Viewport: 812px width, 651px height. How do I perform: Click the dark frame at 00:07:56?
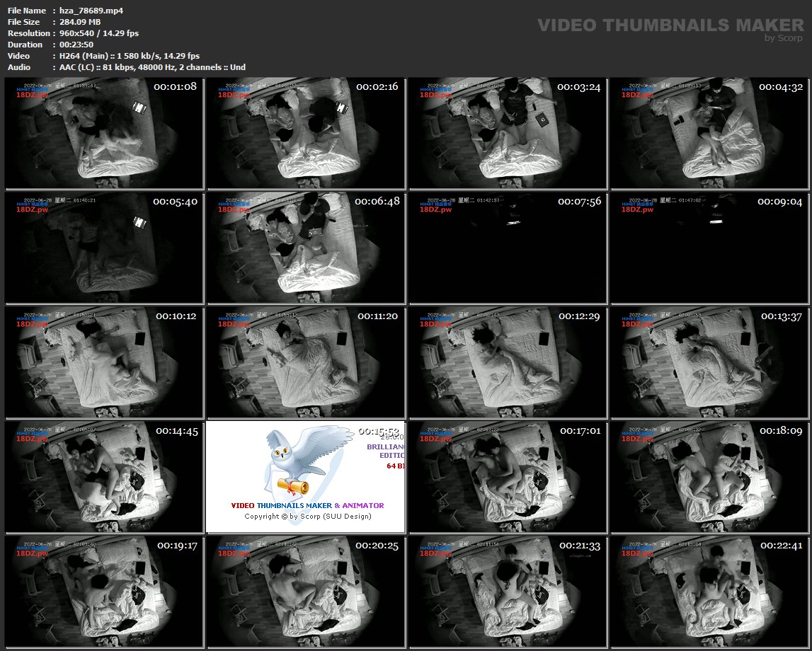507,248
